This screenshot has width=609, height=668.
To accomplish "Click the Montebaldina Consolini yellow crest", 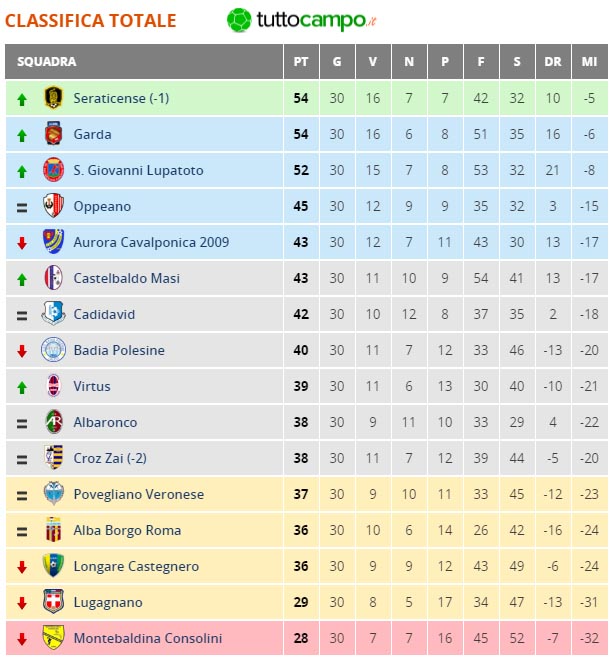I will click(54, 638).
